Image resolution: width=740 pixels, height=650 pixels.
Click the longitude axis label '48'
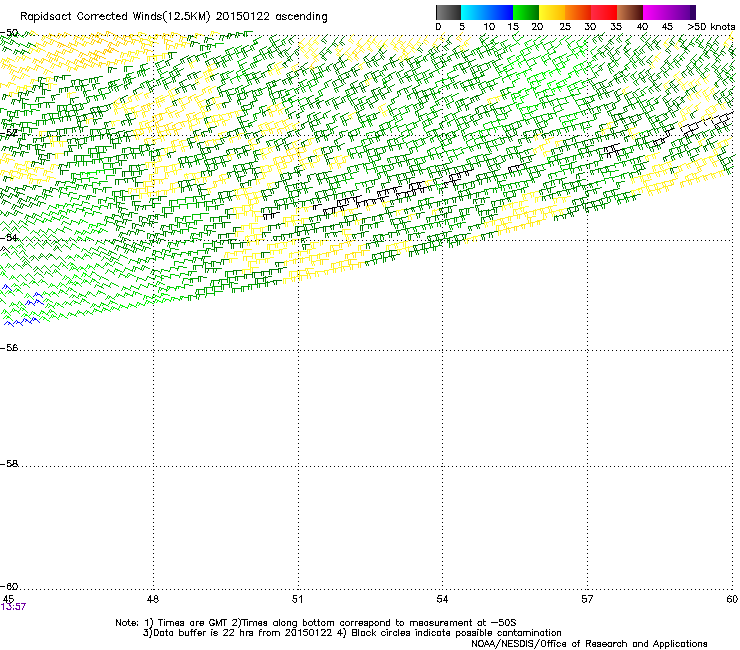point(153,599)
